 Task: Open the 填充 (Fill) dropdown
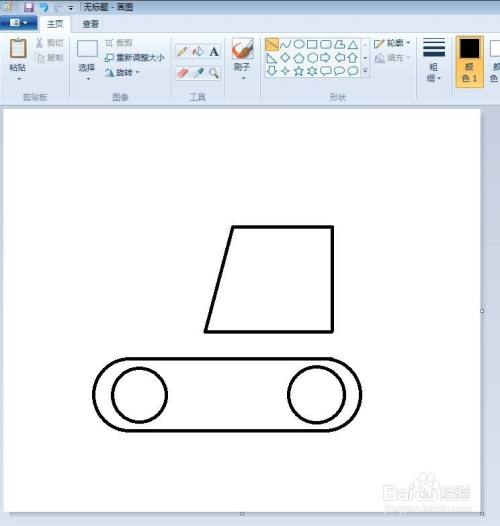[x=392, y=58]
